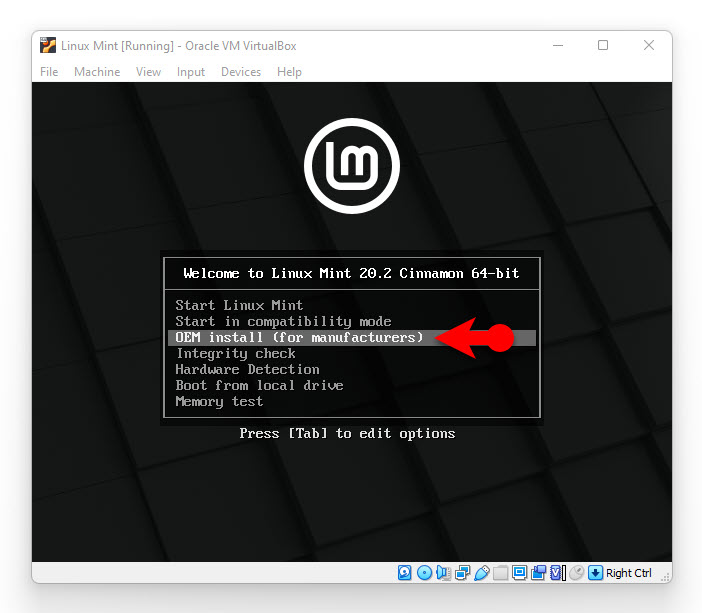Select OEM install (for manufacturers) entry

352,338
